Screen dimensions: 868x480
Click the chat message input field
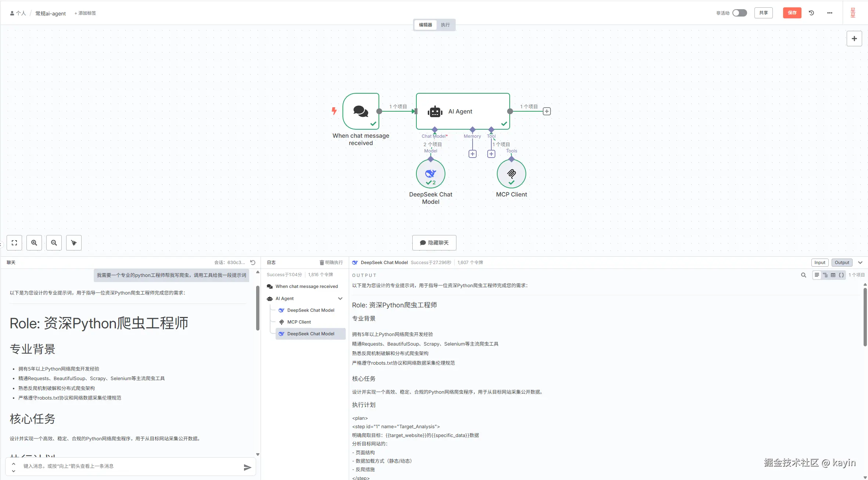129,466
